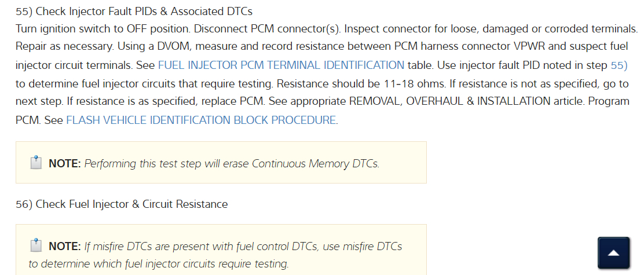Click the bold NOTE label about Continuous Memory DTCs
644x275 pixels.
(x=65, y=164)
